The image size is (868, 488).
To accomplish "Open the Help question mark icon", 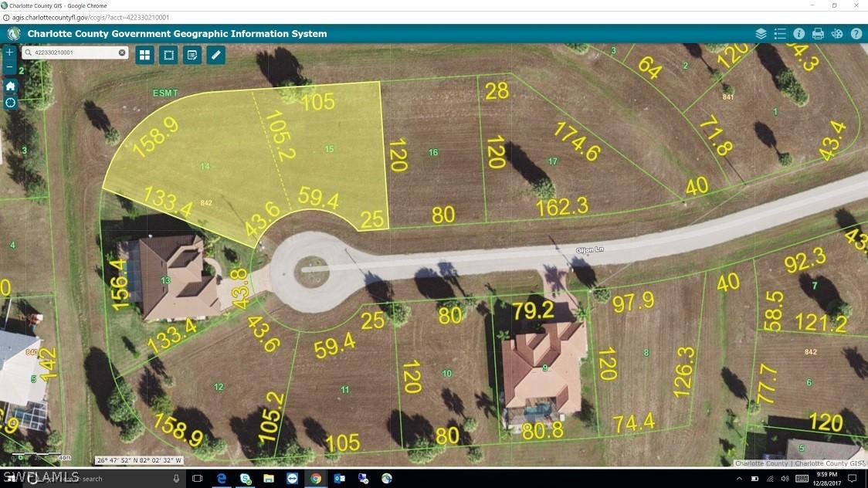I will (856, 34).
